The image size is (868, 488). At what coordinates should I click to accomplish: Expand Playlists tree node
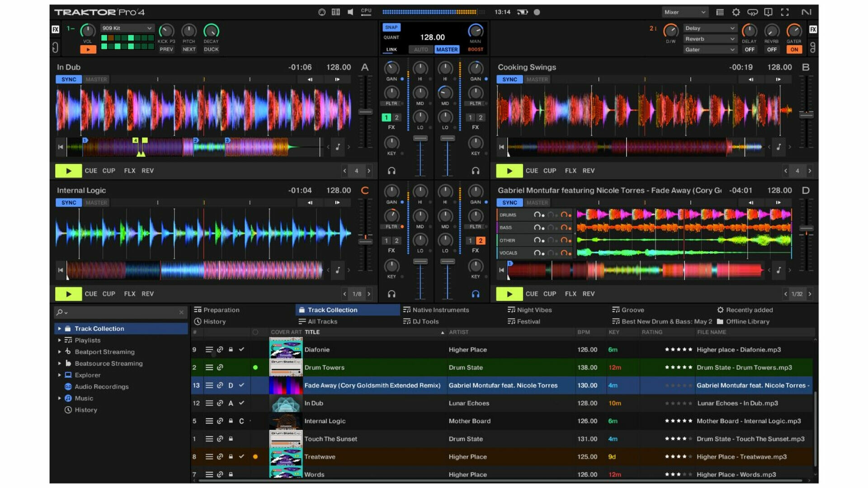[x=59, y=340]
